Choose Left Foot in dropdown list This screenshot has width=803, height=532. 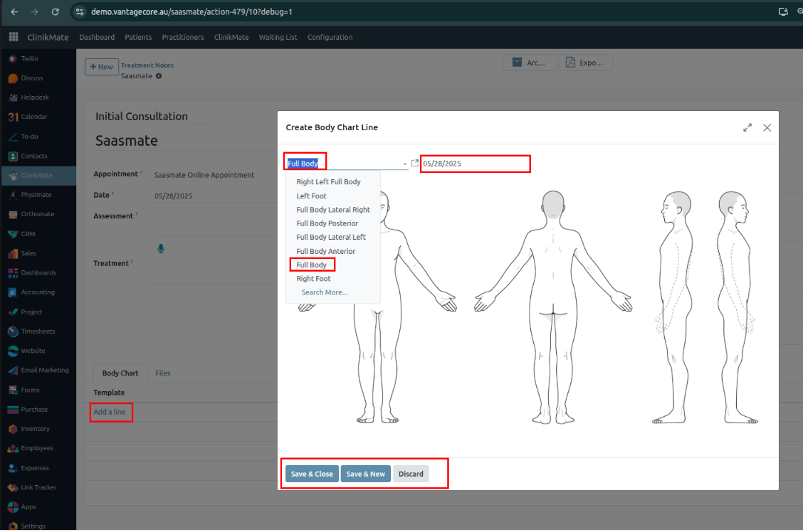coord(311,196)
